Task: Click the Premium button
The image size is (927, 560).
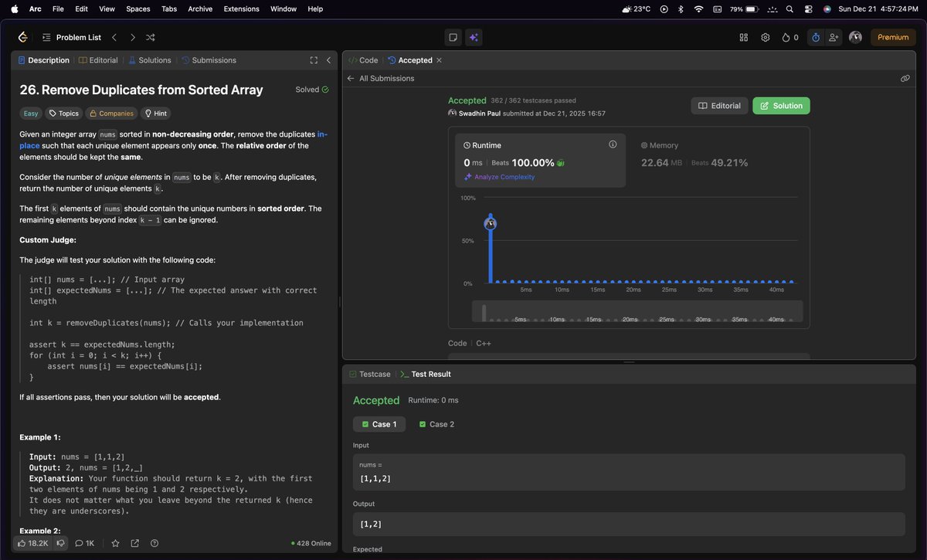Action: (893, 37)
